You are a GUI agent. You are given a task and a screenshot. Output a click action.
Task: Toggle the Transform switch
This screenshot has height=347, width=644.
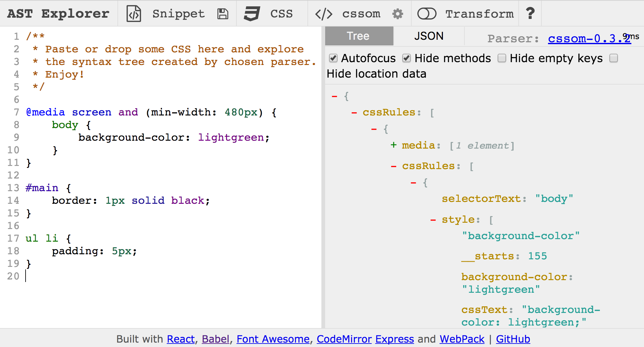426,14
